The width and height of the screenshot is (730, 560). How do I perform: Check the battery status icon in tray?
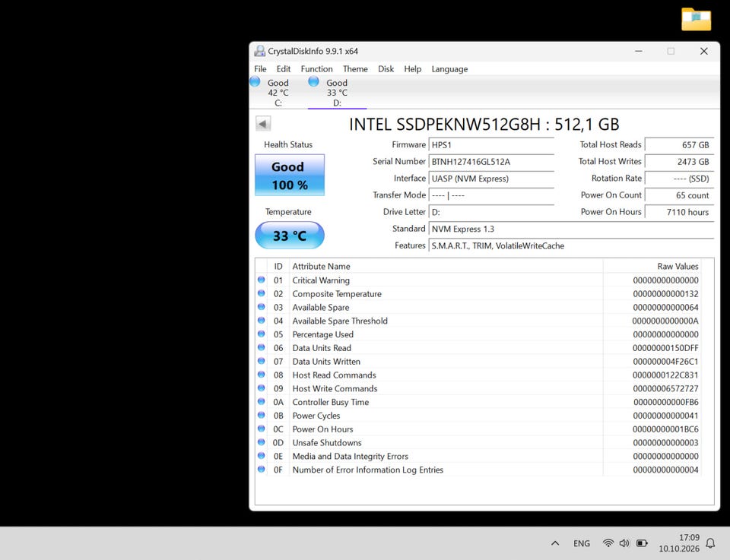click(x=642, y=543)
